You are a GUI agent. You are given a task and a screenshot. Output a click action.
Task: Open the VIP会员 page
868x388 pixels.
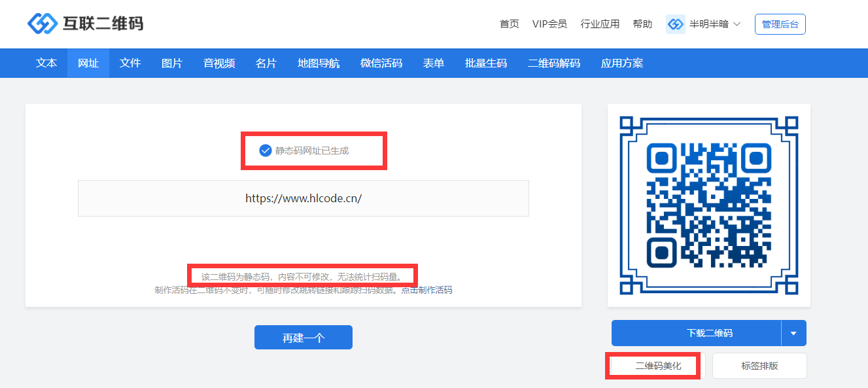[x=549, y=24]
